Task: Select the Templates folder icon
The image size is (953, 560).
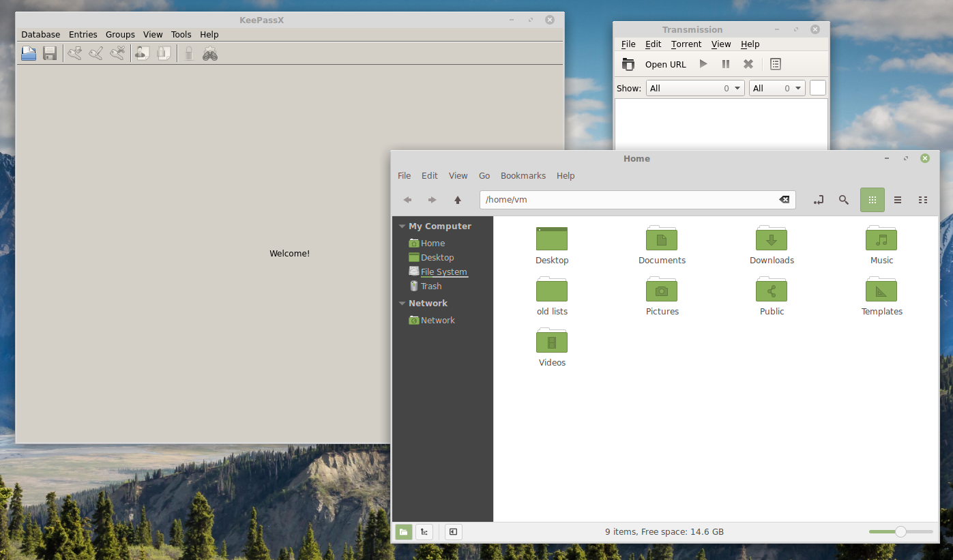Action: [x=881, y=290]
